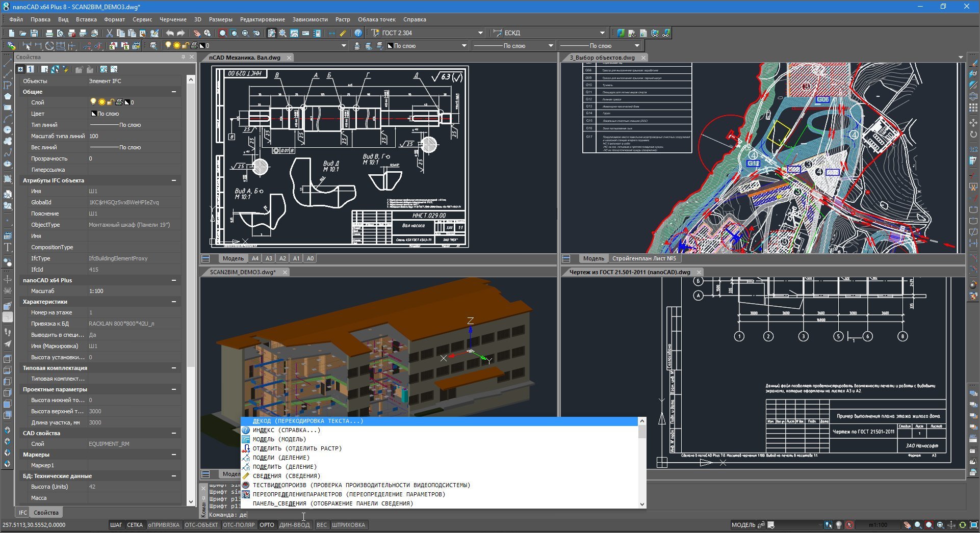Click the Save document icon
The height and width of the screenshot is (533, 980).
tap(34, 33)
